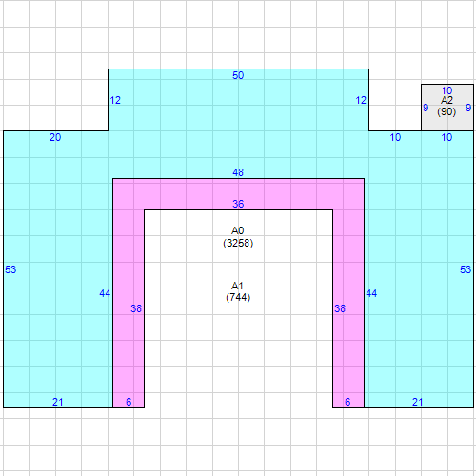Select the right 12 dimension label
Viewport: 476px width, 476px height.
pos(361,100)
